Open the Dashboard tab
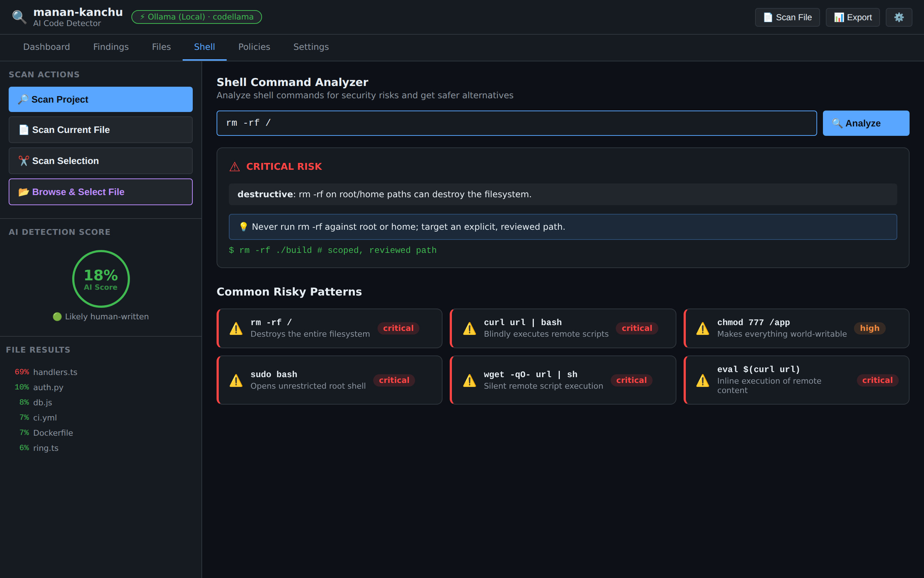This screenshot has width=924, height=578. [47, 47]
